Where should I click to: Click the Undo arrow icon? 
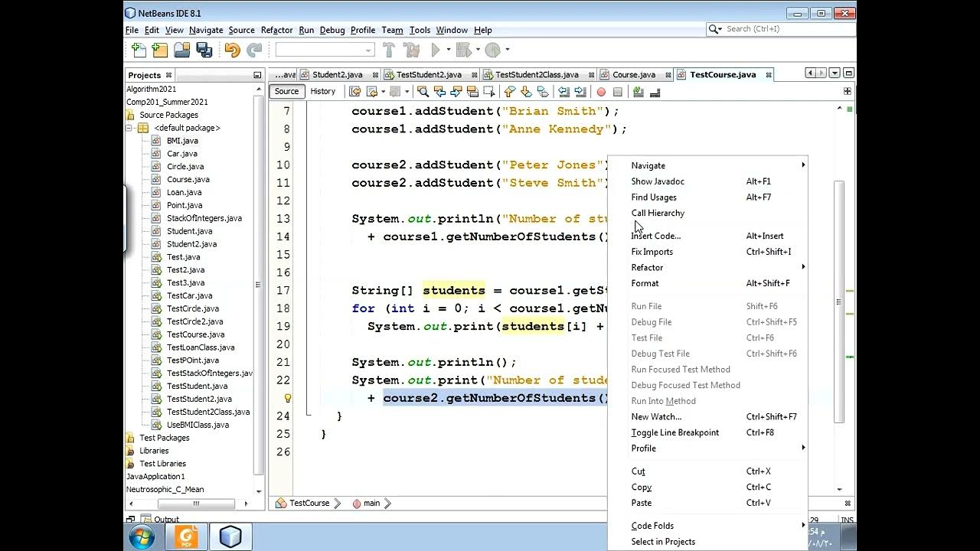click(232, 50)
